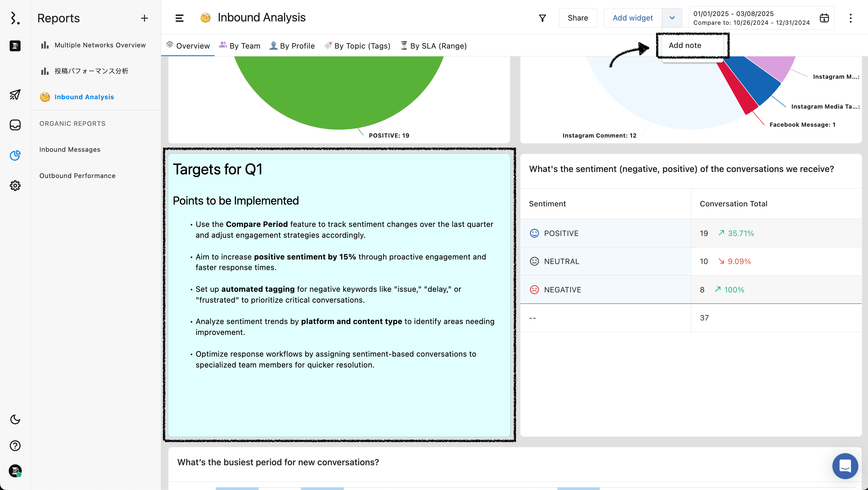Open the calendar date picker icon
This screenshot has height=490, width=868.
click(x=825, y=18)
